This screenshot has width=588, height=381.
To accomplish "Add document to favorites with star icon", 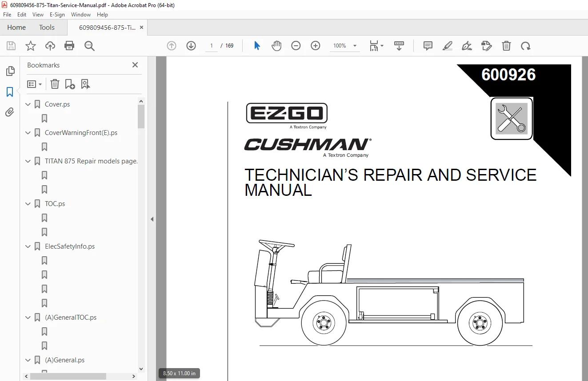I will click(x=31, y=46).
